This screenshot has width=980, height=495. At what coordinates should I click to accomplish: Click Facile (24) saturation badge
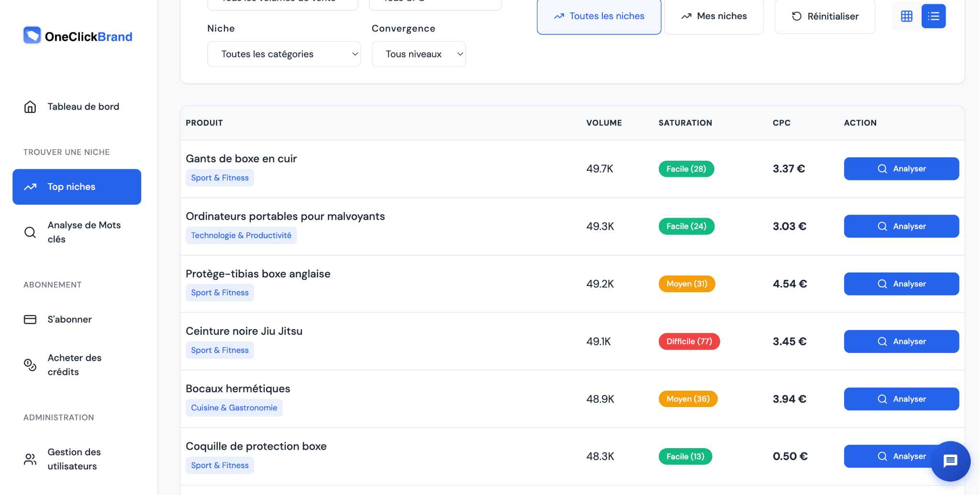click(x=686, y=226)
